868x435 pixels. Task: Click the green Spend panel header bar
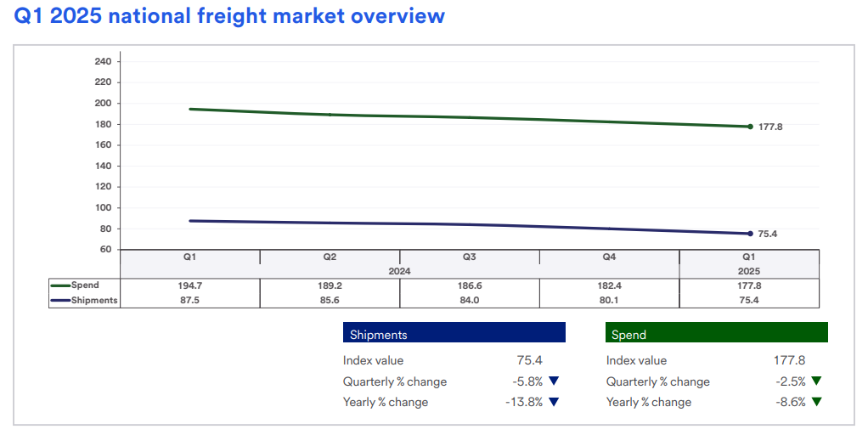point(716,333)
